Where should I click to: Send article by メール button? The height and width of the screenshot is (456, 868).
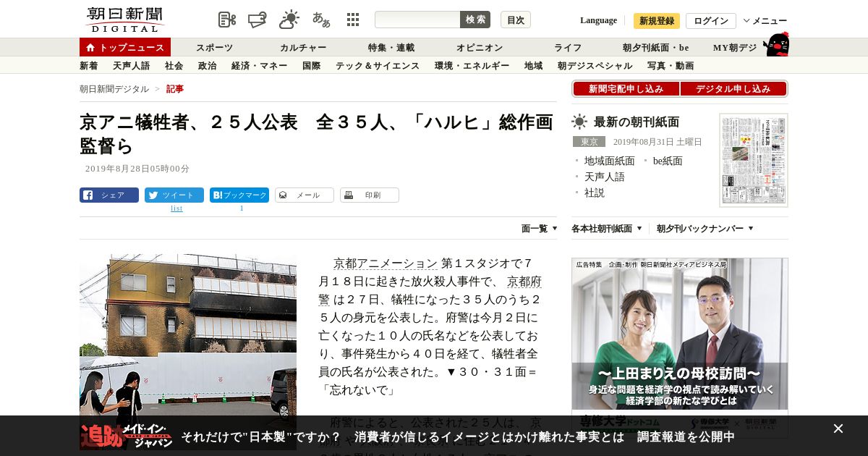[305, 195]
